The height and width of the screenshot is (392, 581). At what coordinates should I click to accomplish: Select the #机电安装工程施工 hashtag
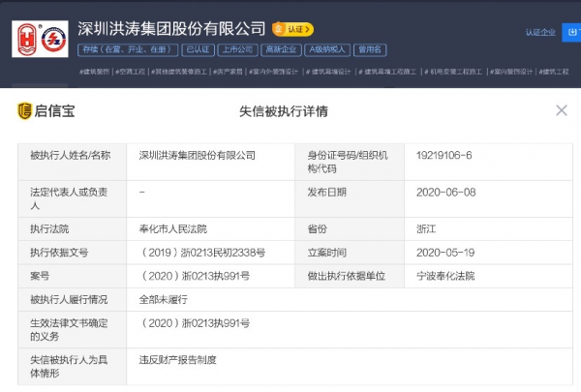pos(453,72)
